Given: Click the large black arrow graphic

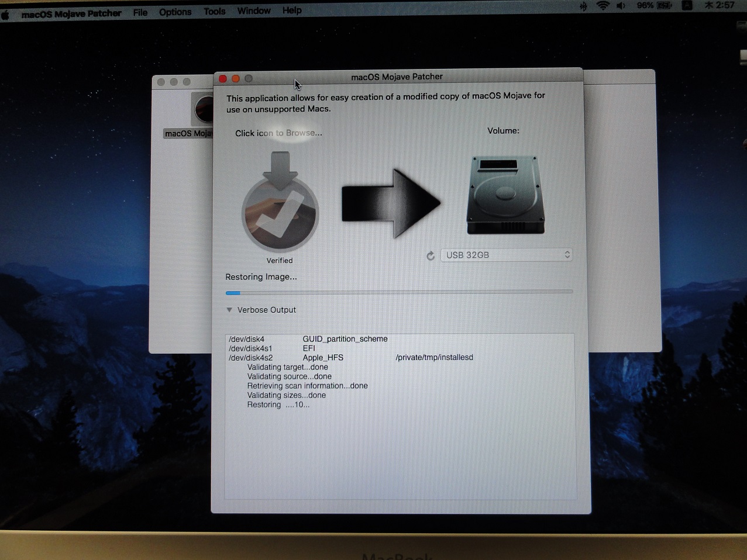Looking at the screenshot, I should click(391, 203).
